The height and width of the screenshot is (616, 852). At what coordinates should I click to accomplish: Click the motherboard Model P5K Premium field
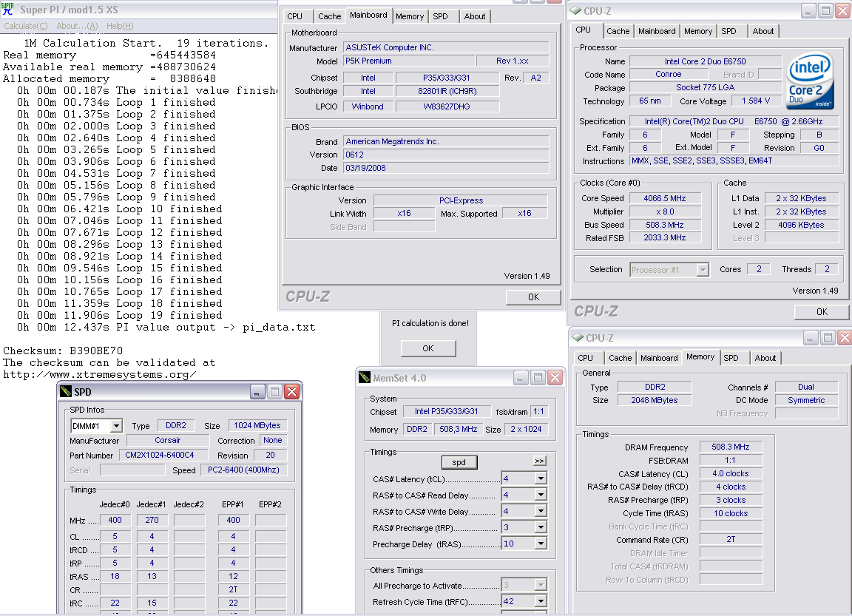point(409,61)
